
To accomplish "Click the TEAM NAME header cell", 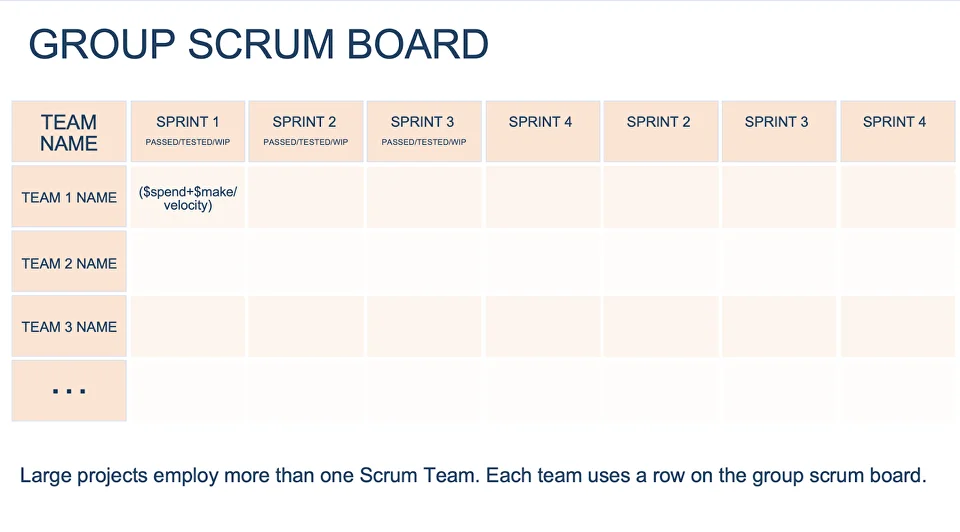I will pyautogui.click(x=69, y=132).
